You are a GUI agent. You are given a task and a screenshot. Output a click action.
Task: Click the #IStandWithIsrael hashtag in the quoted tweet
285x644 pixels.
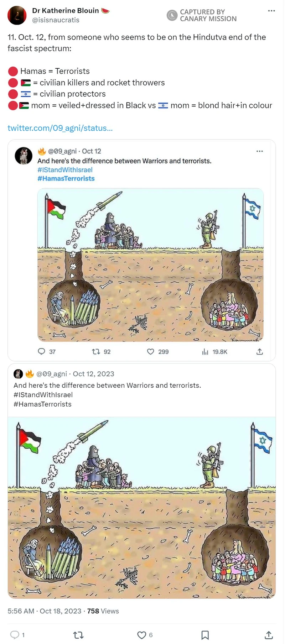(65, 170)
